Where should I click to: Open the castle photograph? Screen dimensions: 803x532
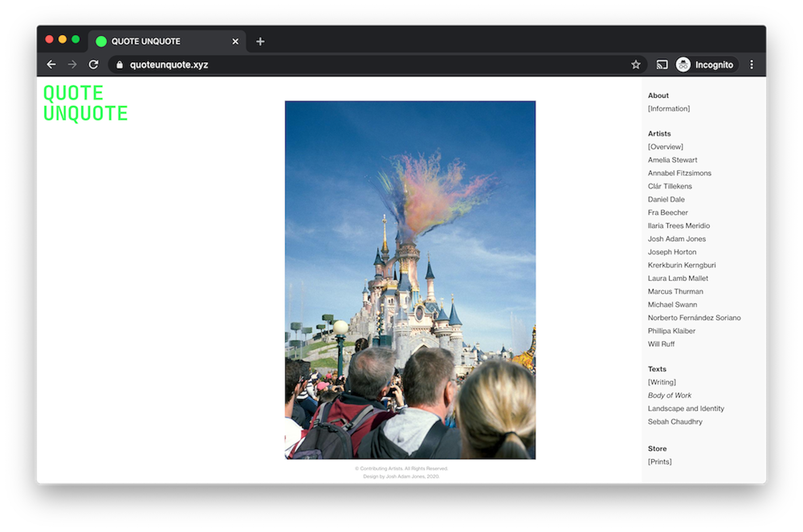(410, 280)
